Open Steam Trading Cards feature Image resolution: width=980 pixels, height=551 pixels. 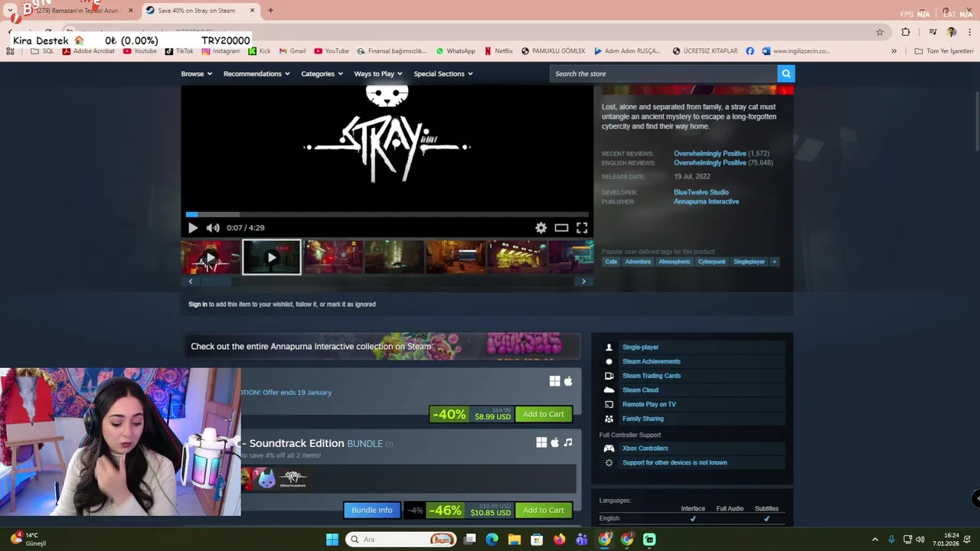pos(652,376)
